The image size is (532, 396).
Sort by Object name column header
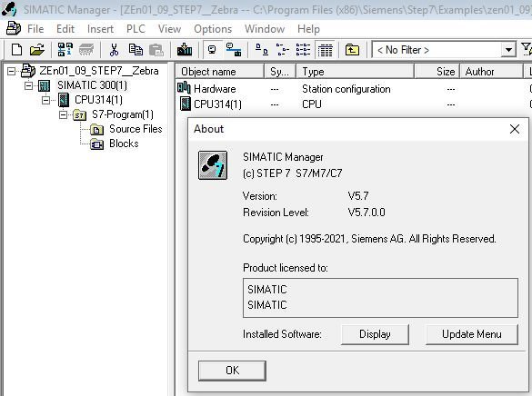(x=219, y=72)
